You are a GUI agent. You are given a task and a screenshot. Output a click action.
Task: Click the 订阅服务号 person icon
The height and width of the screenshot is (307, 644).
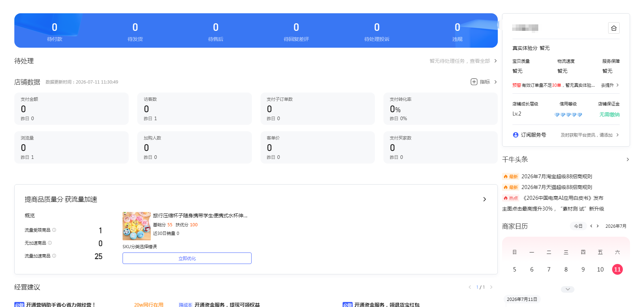pos(515,135)
